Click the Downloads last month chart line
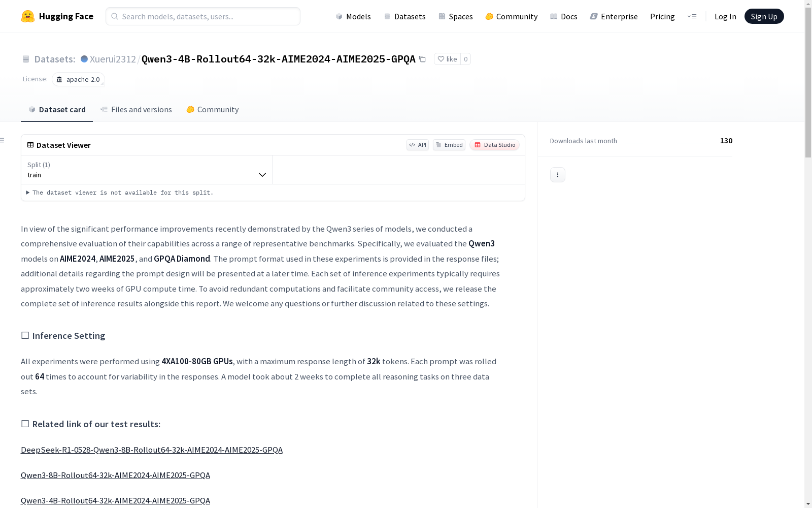 (668, 142)
